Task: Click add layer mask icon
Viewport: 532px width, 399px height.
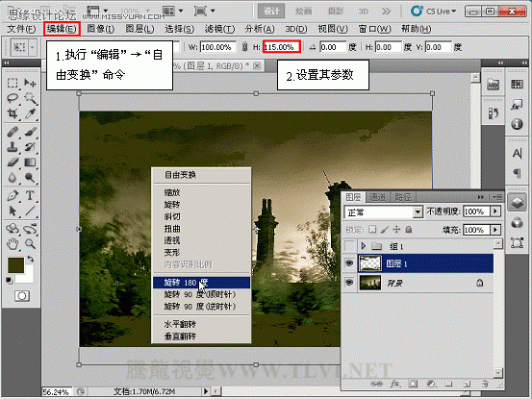Action: point(413,384)
